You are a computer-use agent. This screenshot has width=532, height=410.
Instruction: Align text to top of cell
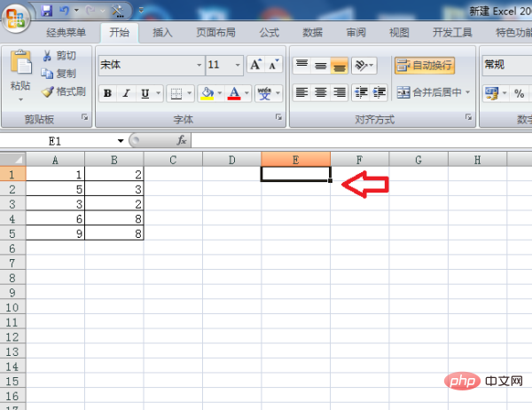[301, 65]
